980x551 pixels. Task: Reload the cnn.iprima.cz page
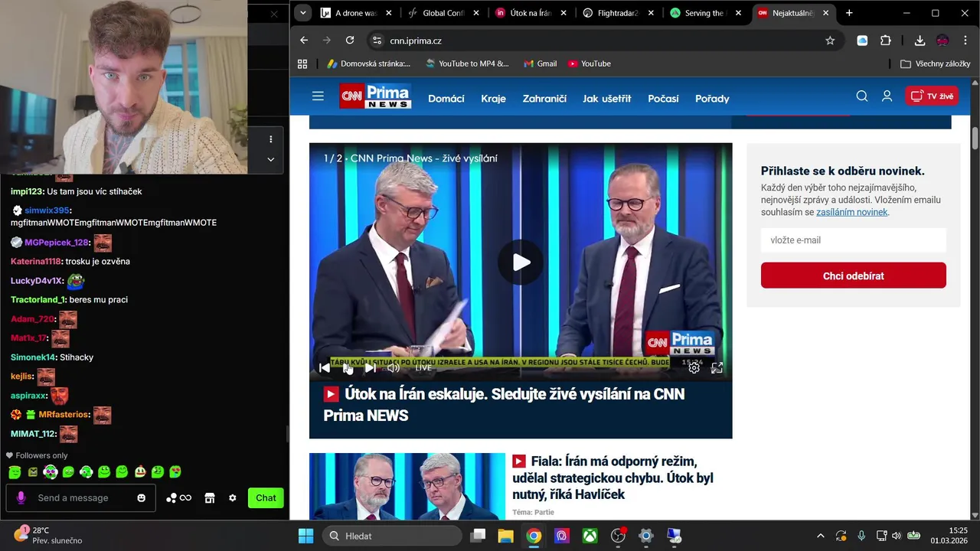point(350,41)
